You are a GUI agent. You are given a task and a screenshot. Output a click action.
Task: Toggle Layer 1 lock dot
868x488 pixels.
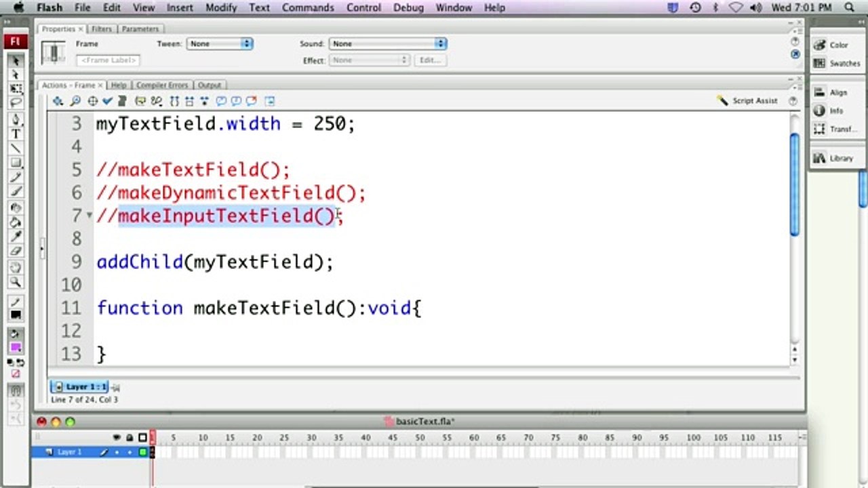[129, 452]
